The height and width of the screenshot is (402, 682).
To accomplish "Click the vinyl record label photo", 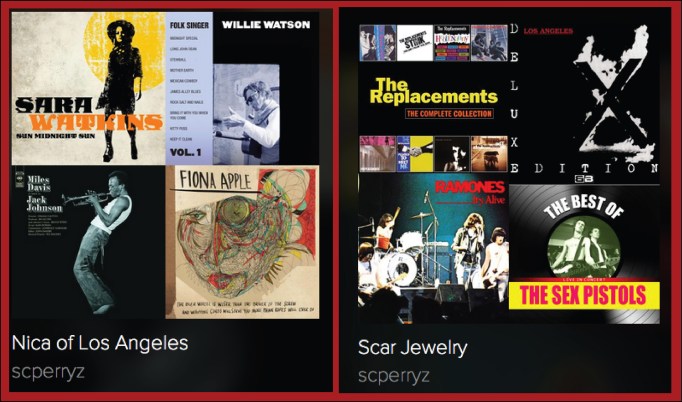I will (584, 246).
